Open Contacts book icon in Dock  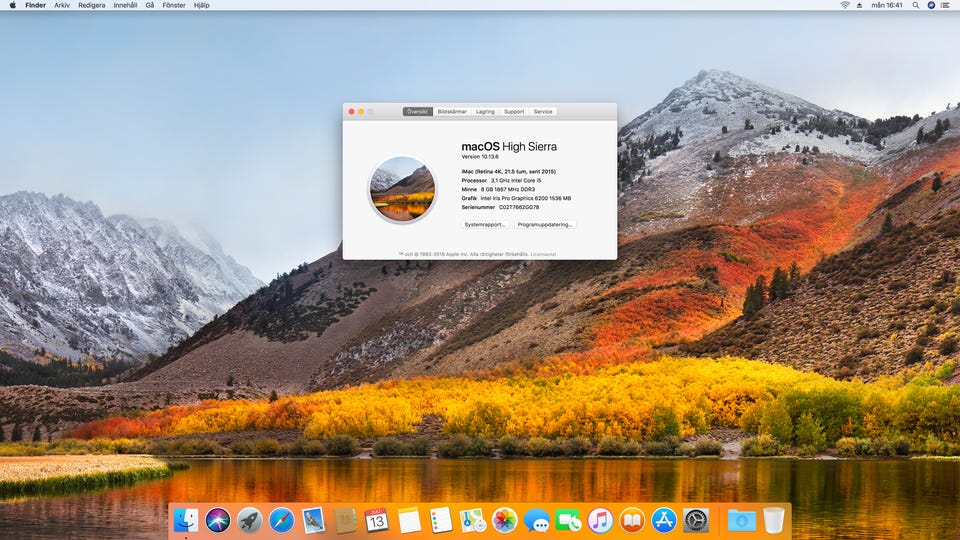click(345, 520)
